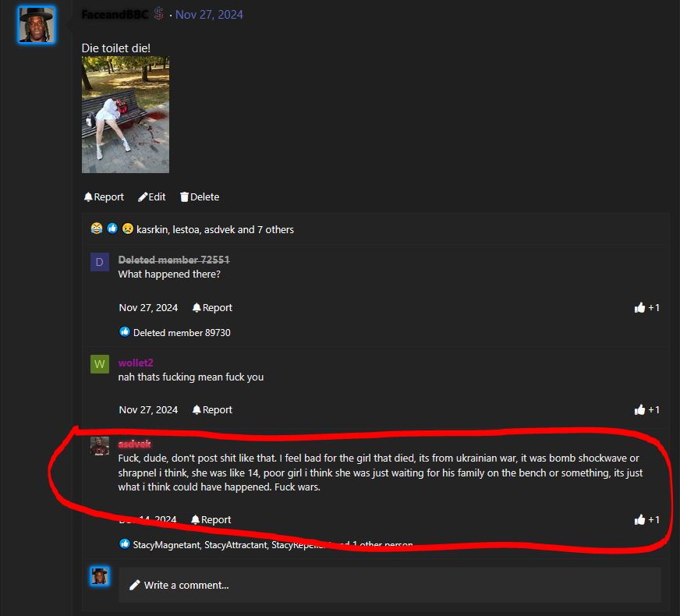Screen dimensions: 680x616
Task: Click the bell Report icon under the main post
Action: point(88,197)
